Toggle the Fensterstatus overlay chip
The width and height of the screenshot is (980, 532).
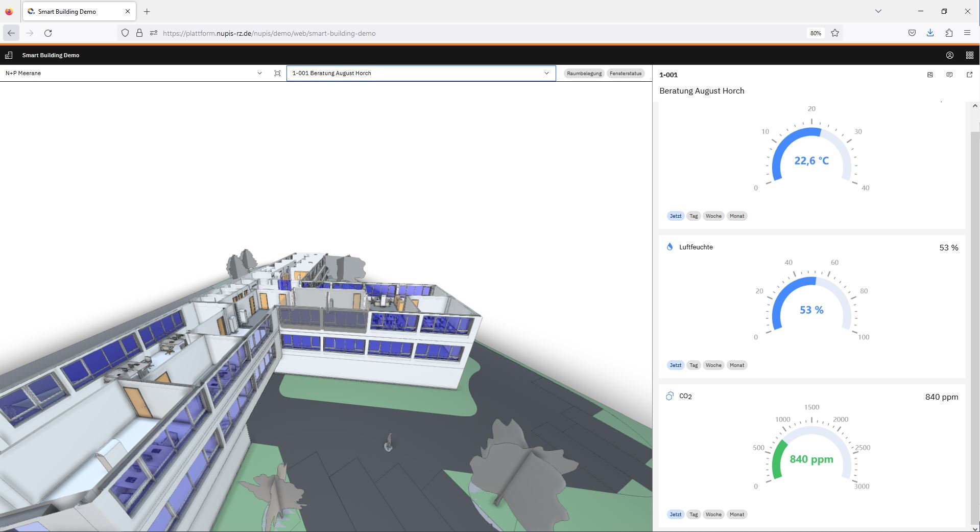click(x=626, y=73)
